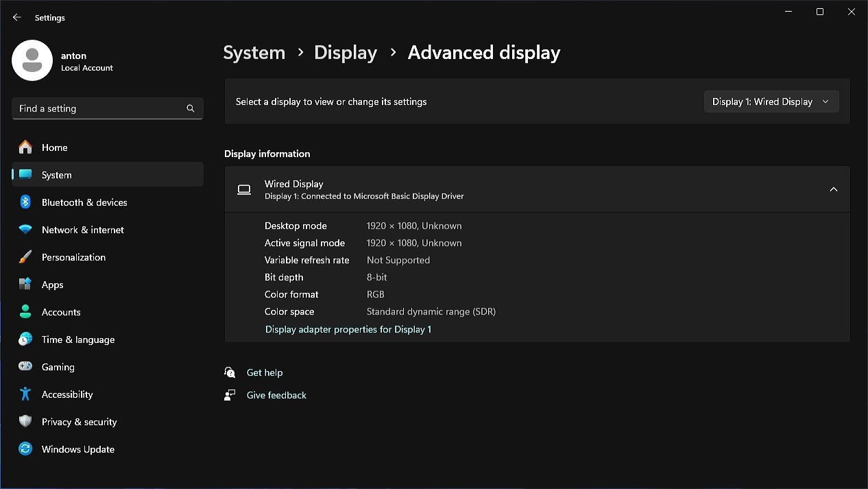Click the Privacy & security shield icon
868x489 pixels.
point(25,422)
